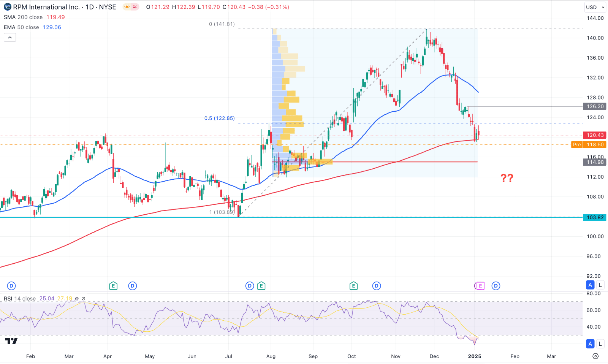Select the EMA 50 close legend

(21, 27)
